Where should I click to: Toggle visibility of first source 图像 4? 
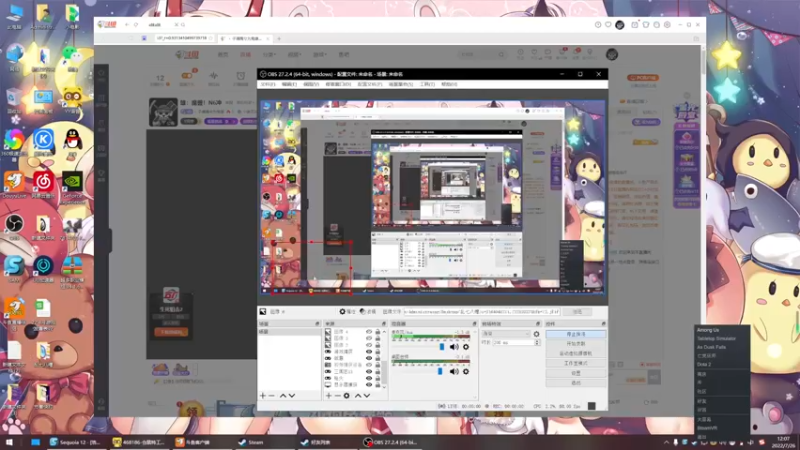(369, 332)
